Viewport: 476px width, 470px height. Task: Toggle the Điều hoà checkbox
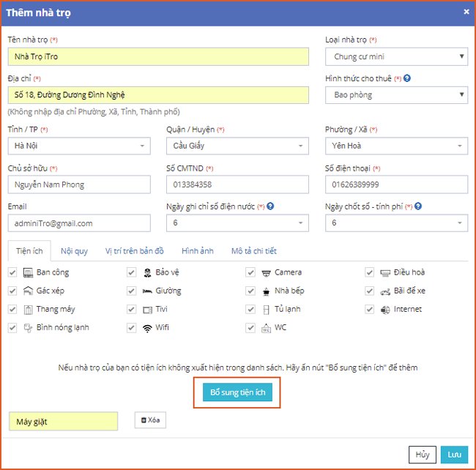coord(370,272)
